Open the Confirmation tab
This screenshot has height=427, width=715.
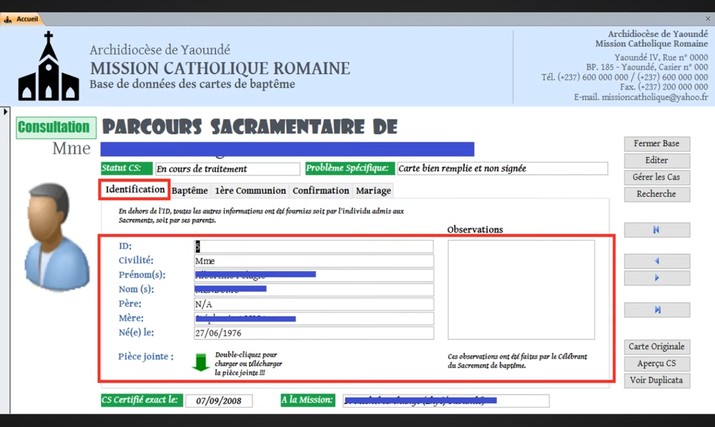click(321, 191)
